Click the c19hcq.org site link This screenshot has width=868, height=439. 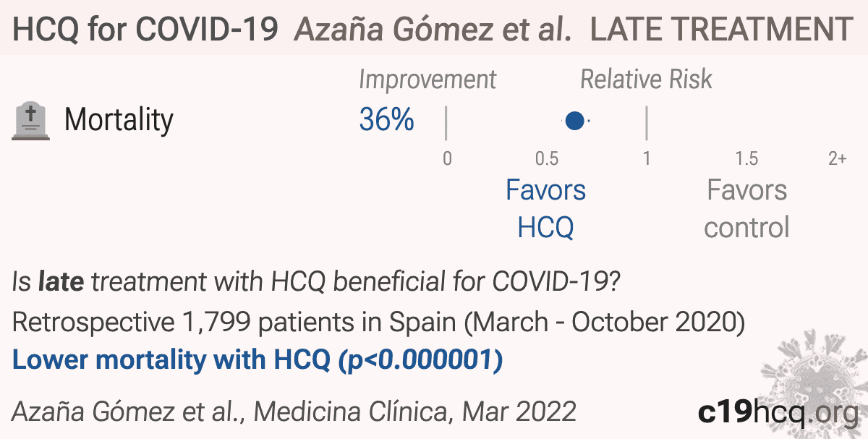[778, 412]
